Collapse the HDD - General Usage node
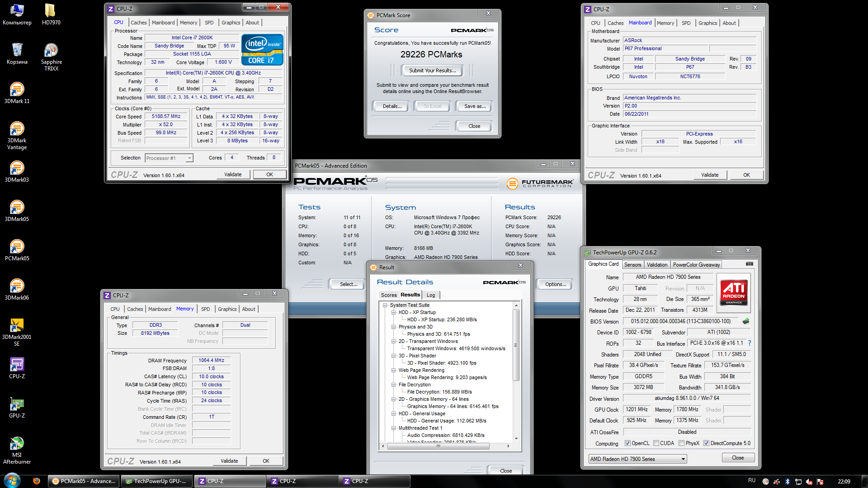The height and width of the screenshot is (488, 868). [394, 414]
